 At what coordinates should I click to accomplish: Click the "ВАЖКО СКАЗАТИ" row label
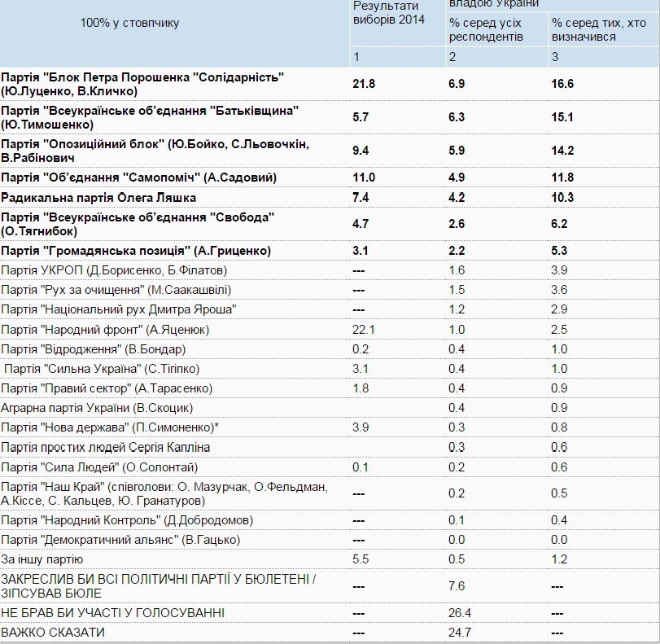53,632
